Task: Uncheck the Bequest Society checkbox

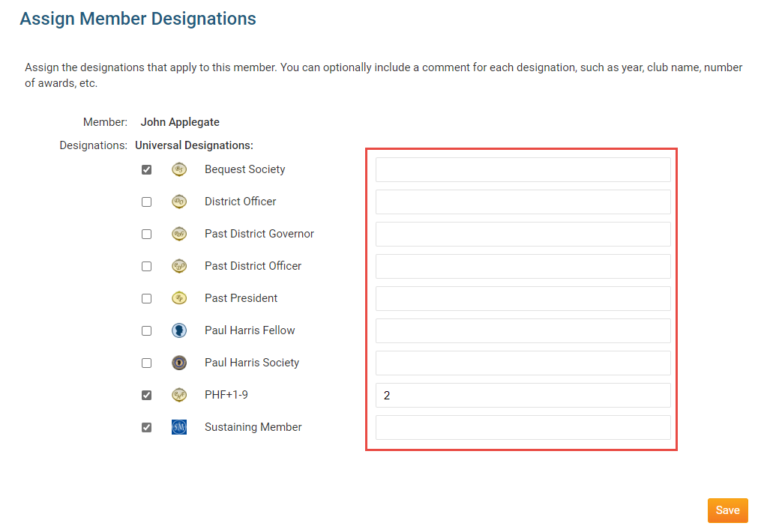Action: click(x=147, y=170)
